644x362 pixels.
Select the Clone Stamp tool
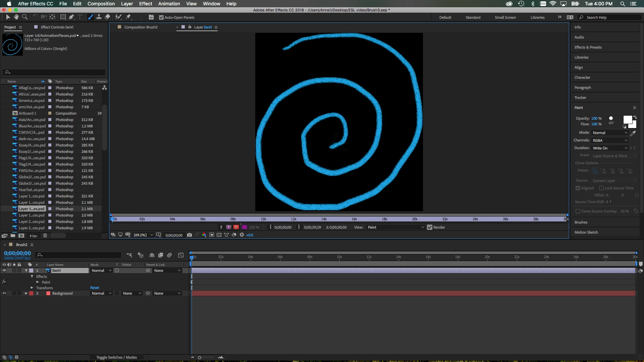pos(99,17)
